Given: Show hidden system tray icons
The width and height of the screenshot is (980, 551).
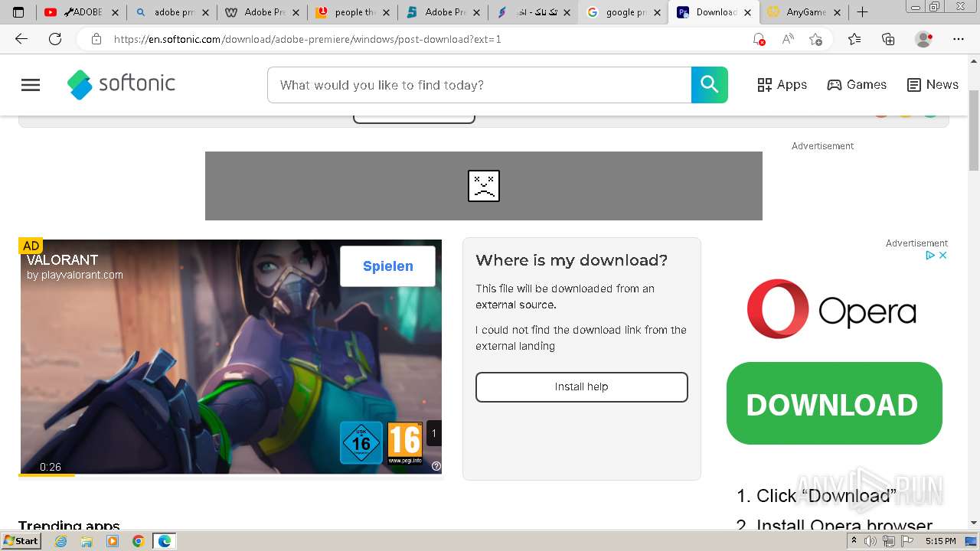Looking at the screenshot, I should (x=854, y=541).
